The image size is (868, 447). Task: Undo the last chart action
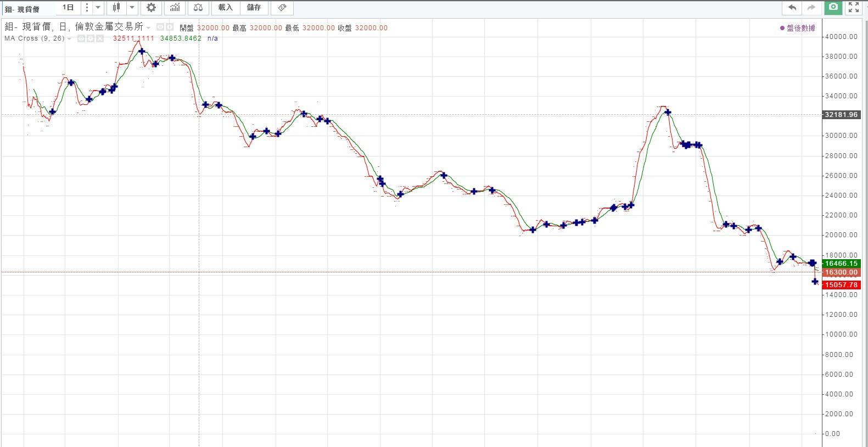792,7
